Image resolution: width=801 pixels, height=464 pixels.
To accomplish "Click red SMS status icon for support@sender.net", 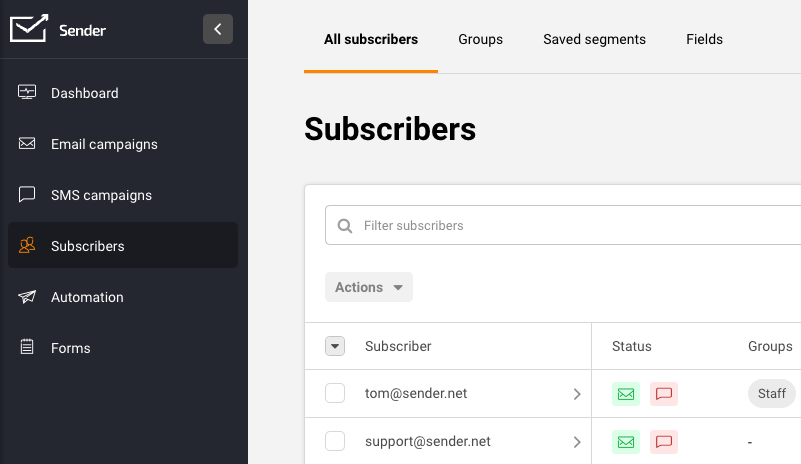I will [x=664, y=442].
